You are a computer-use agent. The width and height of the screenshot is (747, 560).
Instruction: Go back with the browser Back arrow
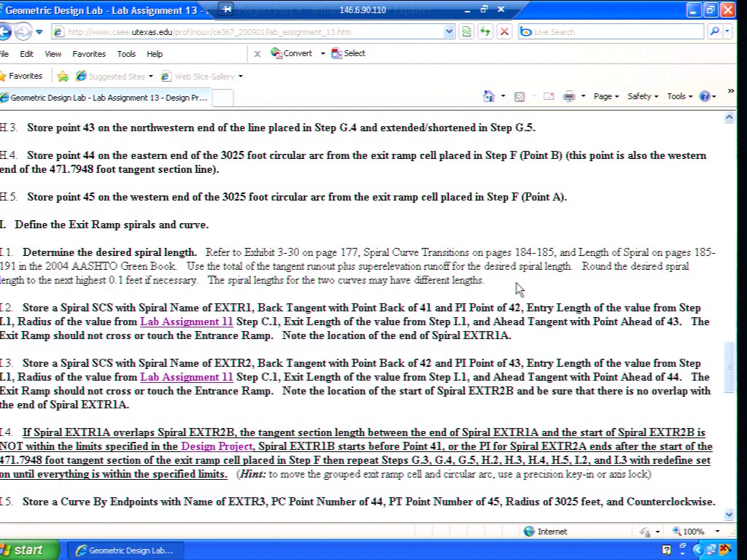[x=5, y=32]
